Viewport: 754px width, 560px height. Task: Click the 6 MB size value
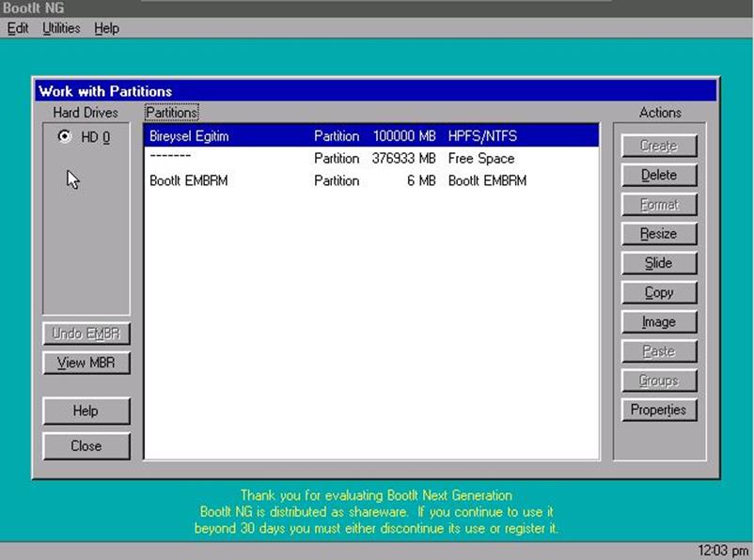(421, 180)
